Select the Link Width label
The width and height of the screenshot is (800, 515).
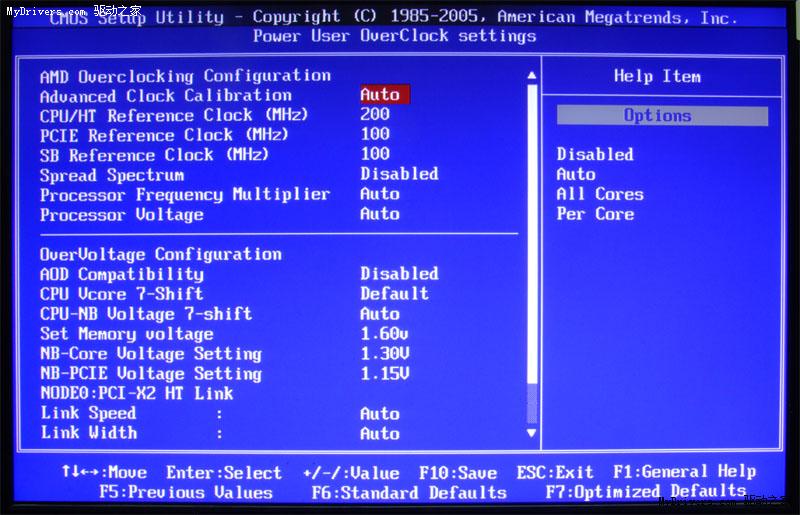pos(89,433)
